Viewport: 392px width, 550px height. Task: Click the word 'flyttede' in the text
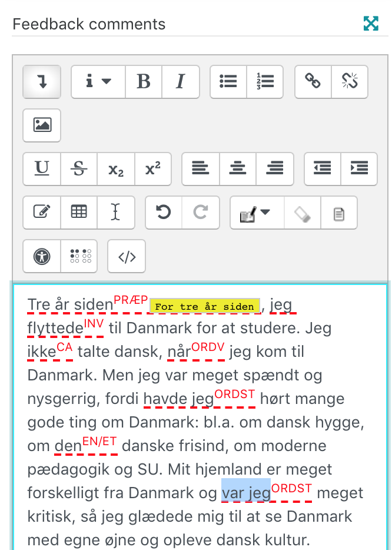pyautogui.click(x=55, y=329)
